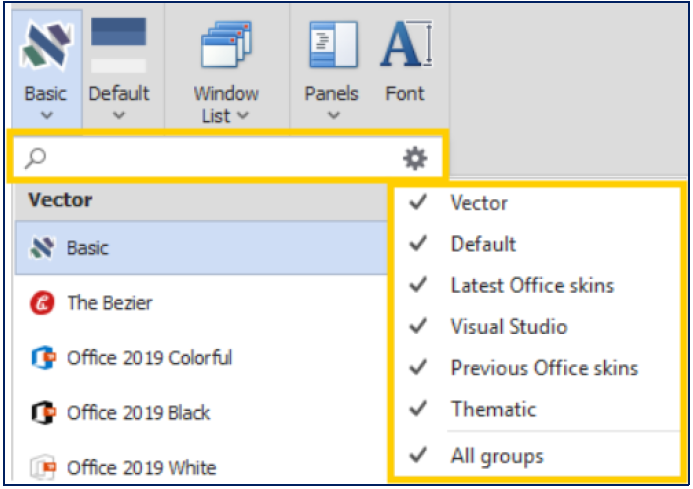Image resolution: width=693 pixels, height=489 pixels.
Task: Click the Office 2019 Colorful icon
Action: [x=43, y=358]
